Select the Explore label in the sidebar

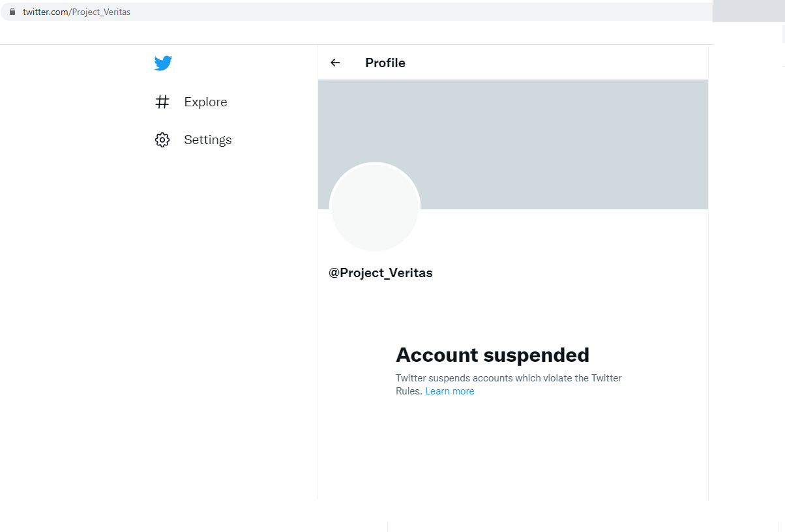pos(205,102)
